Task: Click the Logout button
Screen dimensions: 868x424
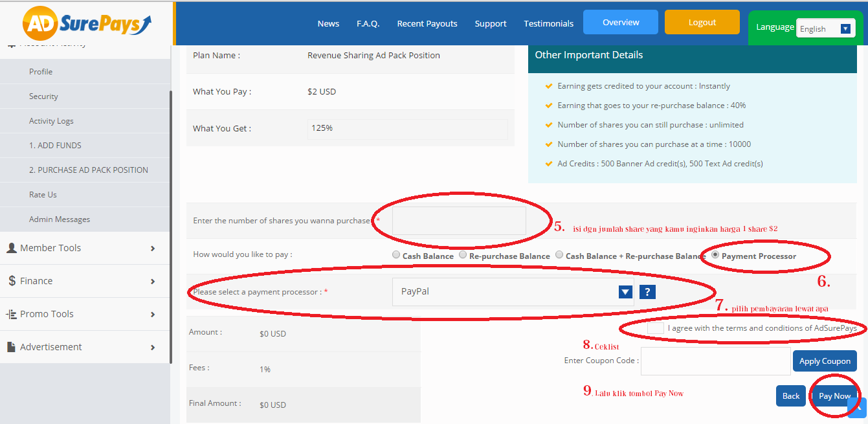Action: point(702,22)
